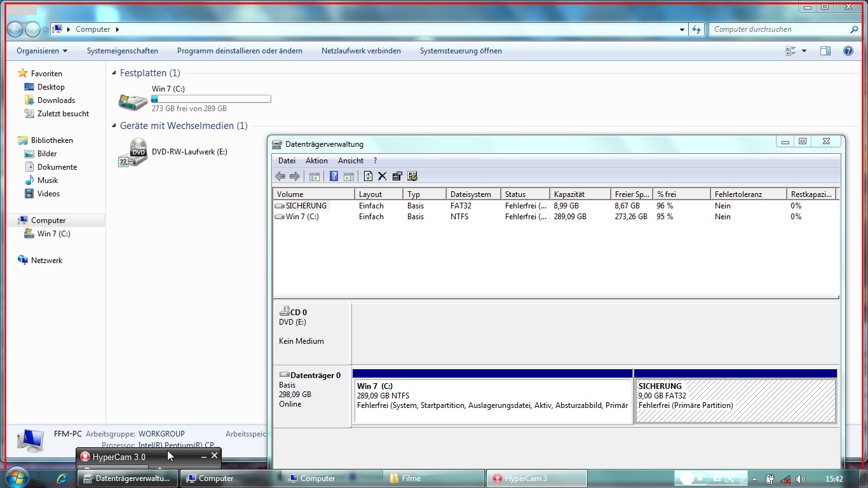Click the volume speaker tray icon

click(801, 479)
